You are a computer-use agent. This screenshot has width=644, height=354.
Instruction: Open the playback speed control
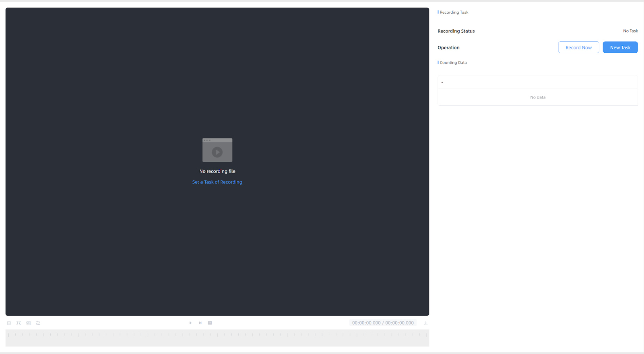click(210, 323)
